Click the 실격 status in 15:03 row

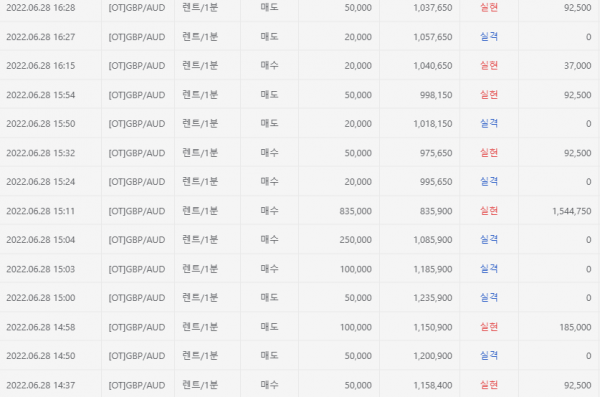point(489,269)
